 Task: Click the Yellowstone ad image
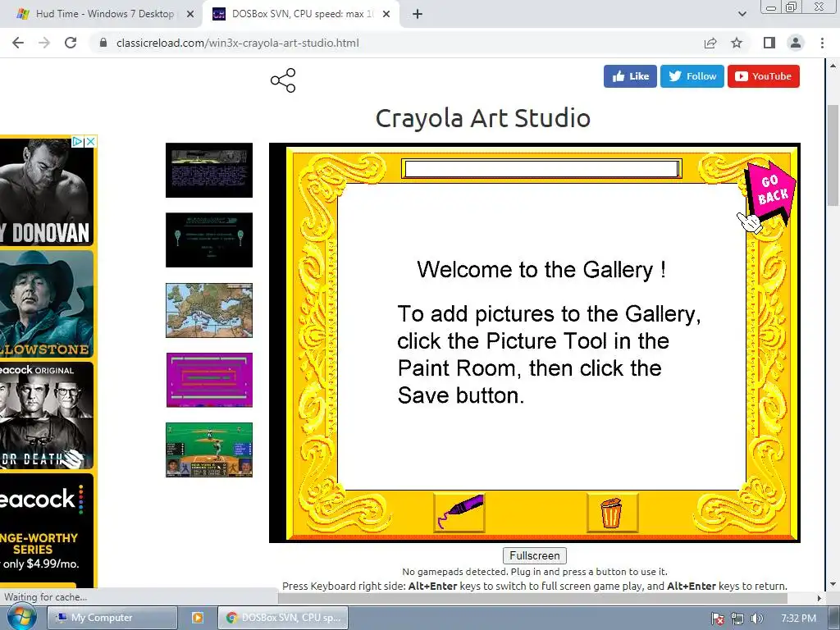click(47, 304)
